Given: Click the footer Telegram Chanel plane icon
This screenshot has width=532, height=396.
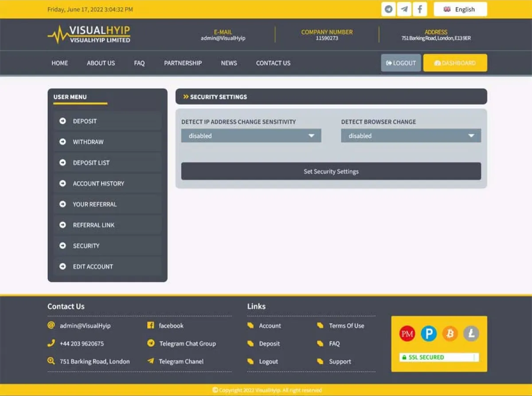Looking at the screenshot, I should 151,361.
